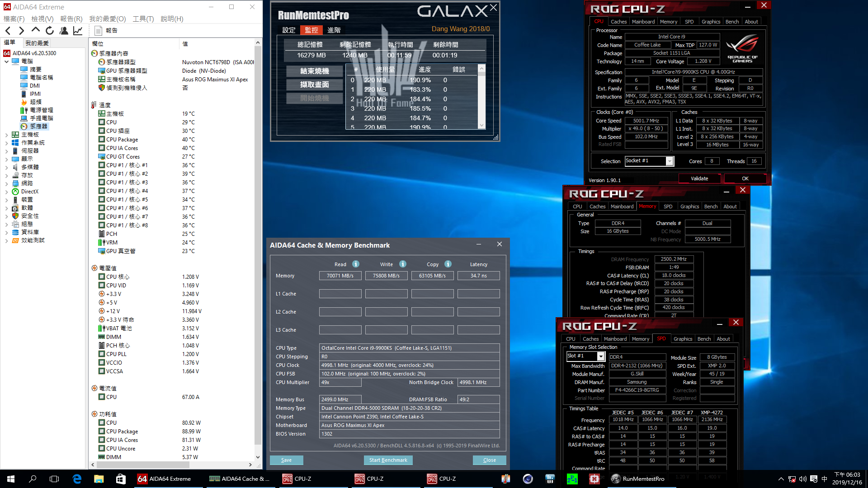
Task: Expand the Storage tree node
Action: pyautogui.click(x=7, y=175)
